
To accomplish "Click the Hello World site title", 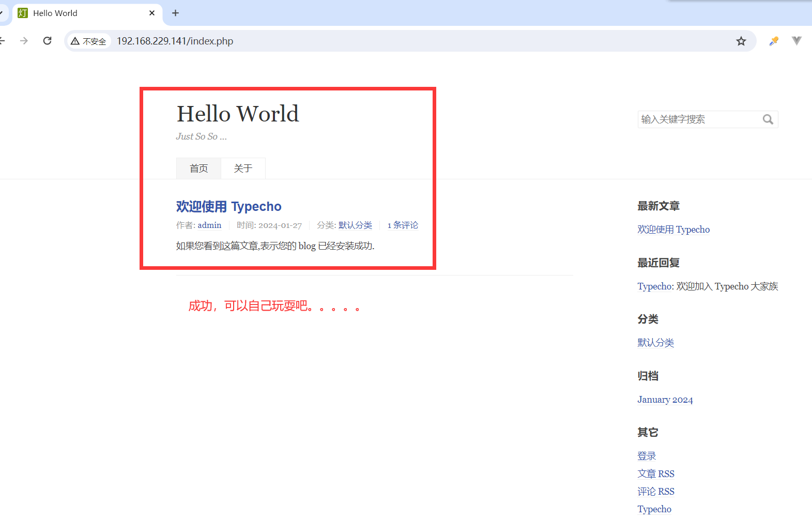I will tap(238, 114).
